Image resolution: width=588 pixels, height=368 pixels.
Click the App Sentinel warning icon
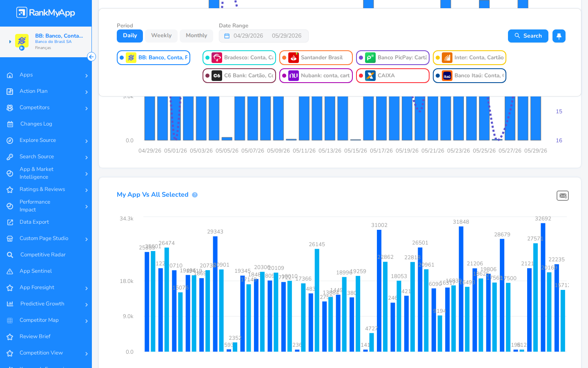10,271
